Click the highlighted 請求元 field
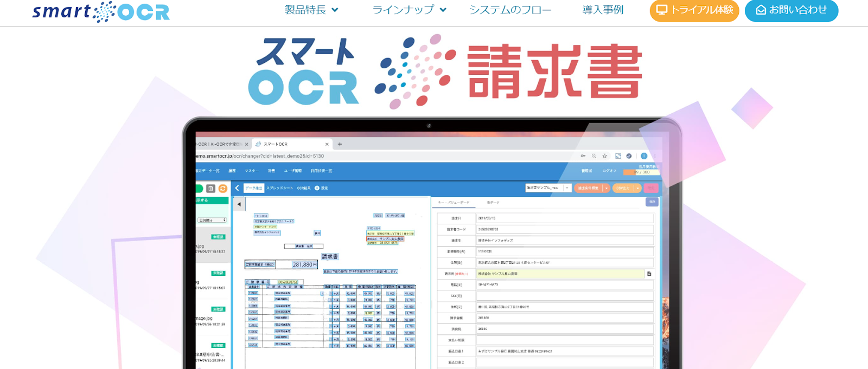868x369 pixels. click(560, 274)
